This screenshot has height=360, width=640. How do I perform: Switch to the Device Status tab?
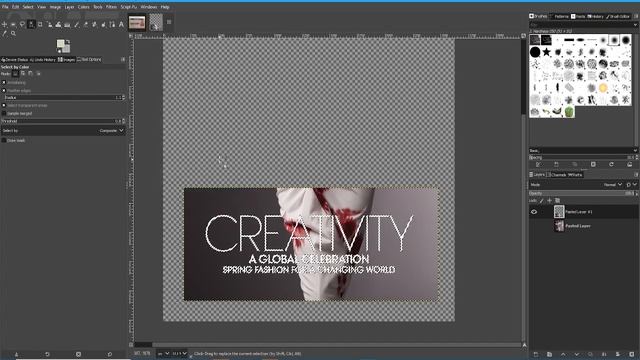(x=15, y=60)
